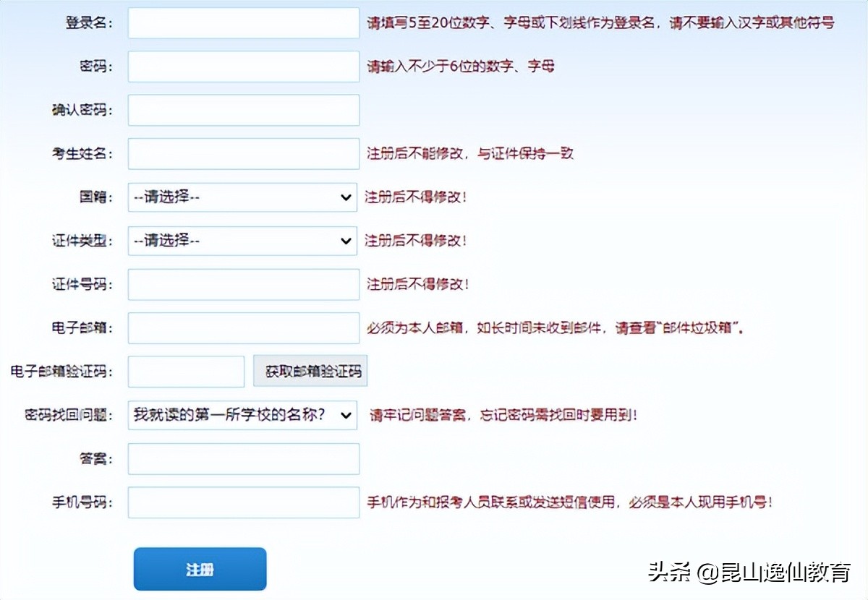This screenshot has width=868, height=600.
Task: Click the blue 注册 register button
Action: tap(200, 569)
